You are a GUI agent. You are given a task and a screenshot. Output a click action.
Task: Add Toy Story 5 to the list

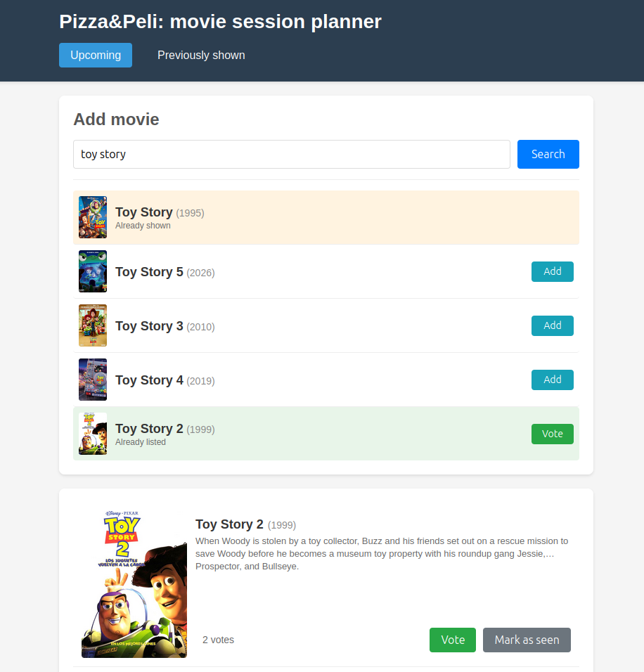point(552,271)
